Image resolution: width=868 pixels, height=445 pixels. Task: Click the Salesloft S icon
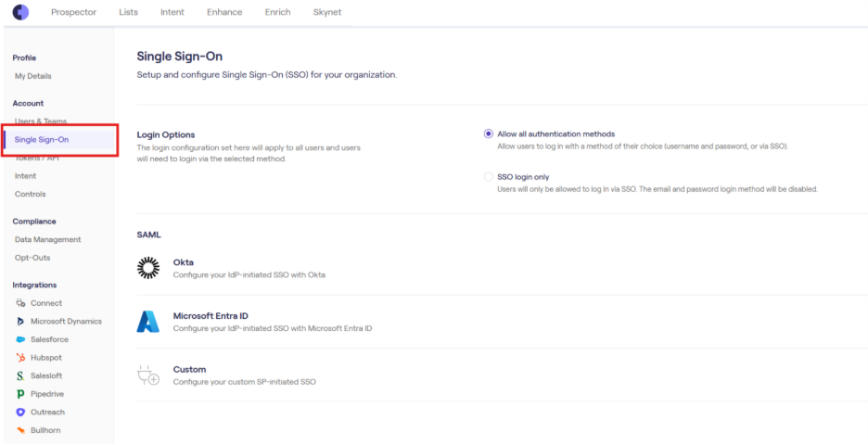20,375
